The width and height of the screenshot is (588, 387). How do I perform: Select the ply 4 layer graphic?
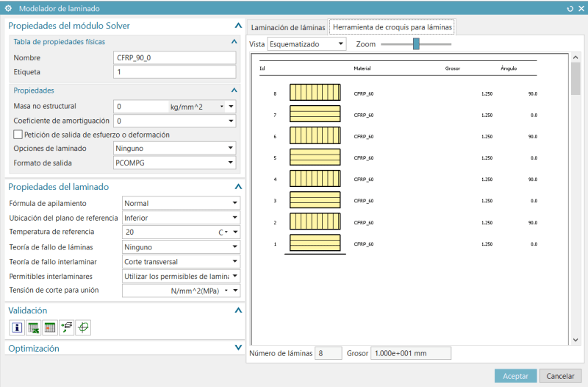pyautogui.click(x=315, y=178)
